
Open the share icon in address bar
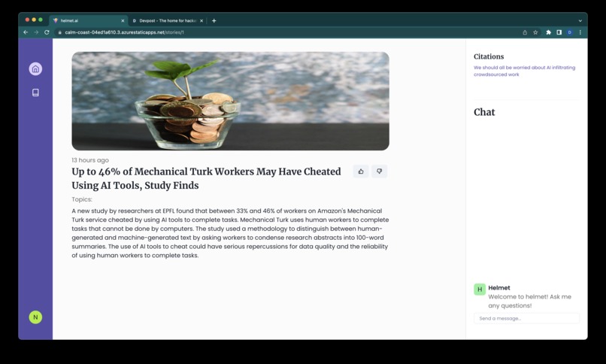click(x=525, y=32)
